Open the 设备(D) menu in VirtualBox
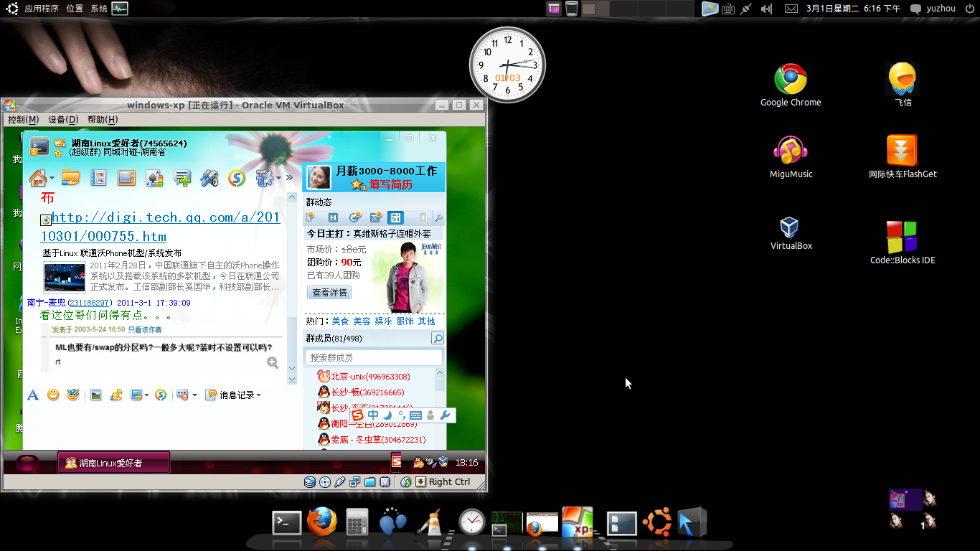Viewport: 980px width, 551px height. [x=63, y=120]
